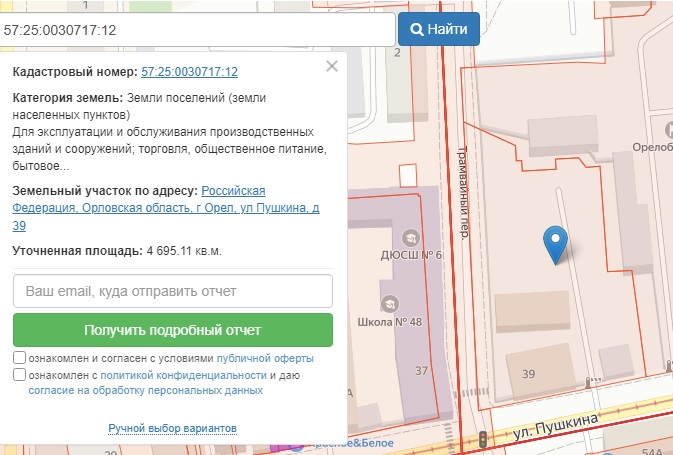Screen dimensions: 673x455
Task: Click the Школа № 48 map icon
Action: coord(388,303)
